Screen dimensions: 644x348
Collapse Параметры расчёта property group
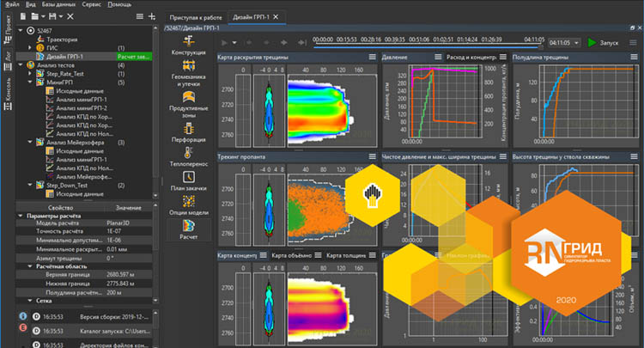20,216
